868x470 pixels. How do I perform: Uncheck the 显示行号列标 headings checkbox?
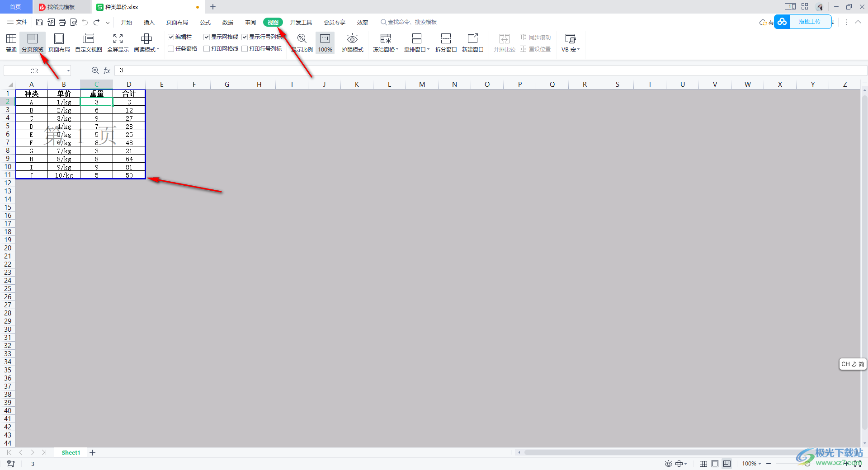pyautogui.click(x=245, y=37)
